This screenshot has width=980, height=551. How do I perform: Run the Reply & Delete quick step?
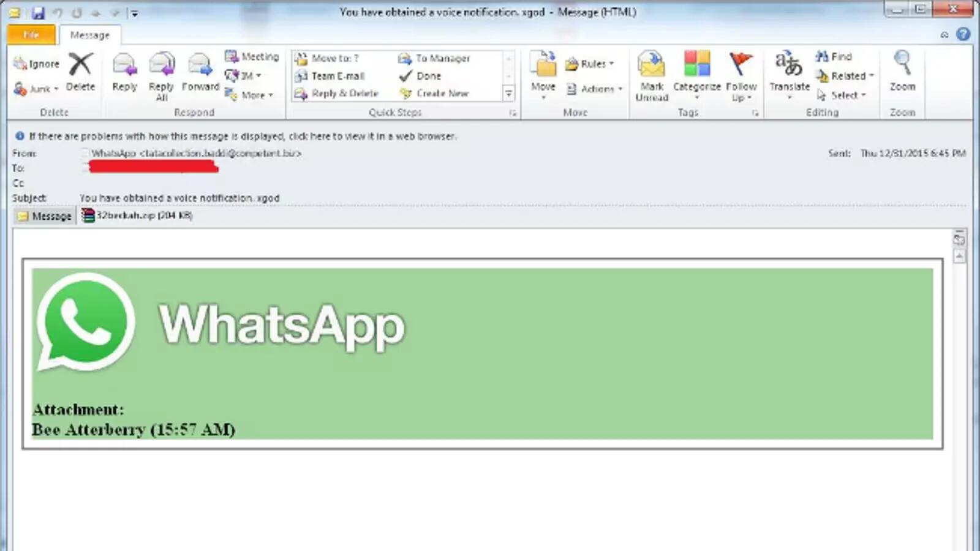[336, 93]
